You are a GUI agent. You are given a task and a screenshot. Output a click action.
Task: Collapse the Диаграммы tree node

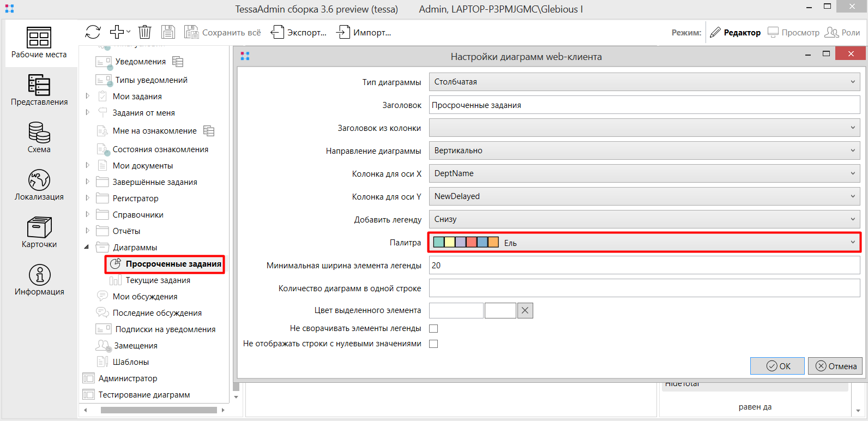tap(87, 247)
